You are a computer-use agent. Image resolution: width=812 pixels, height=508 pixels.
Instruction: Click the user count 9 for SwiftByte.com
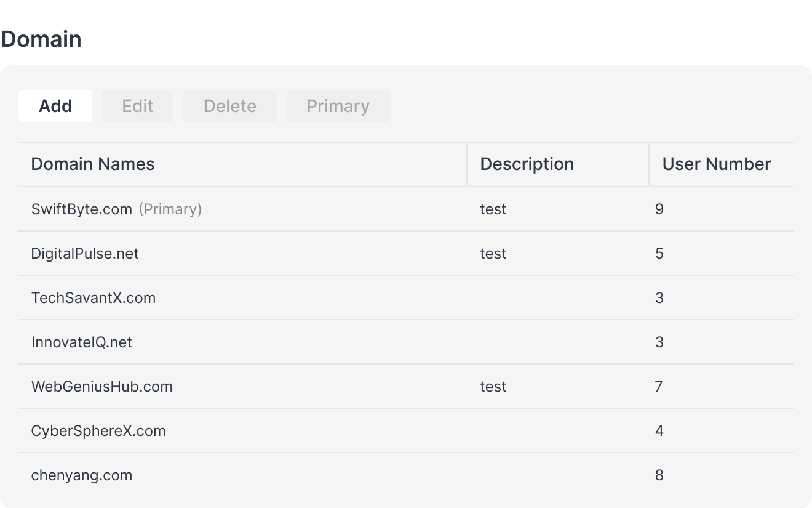pos(659,209)
